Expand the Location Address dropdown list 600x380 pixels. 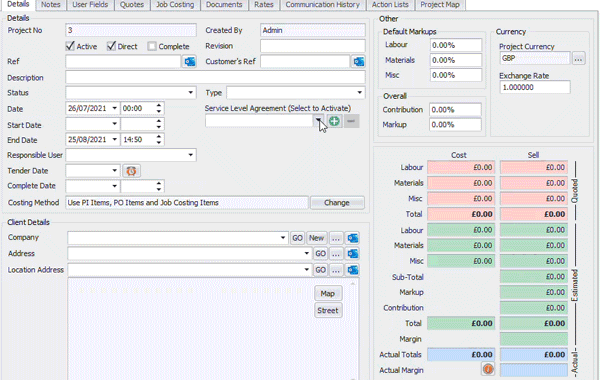(x=307, y=270)
